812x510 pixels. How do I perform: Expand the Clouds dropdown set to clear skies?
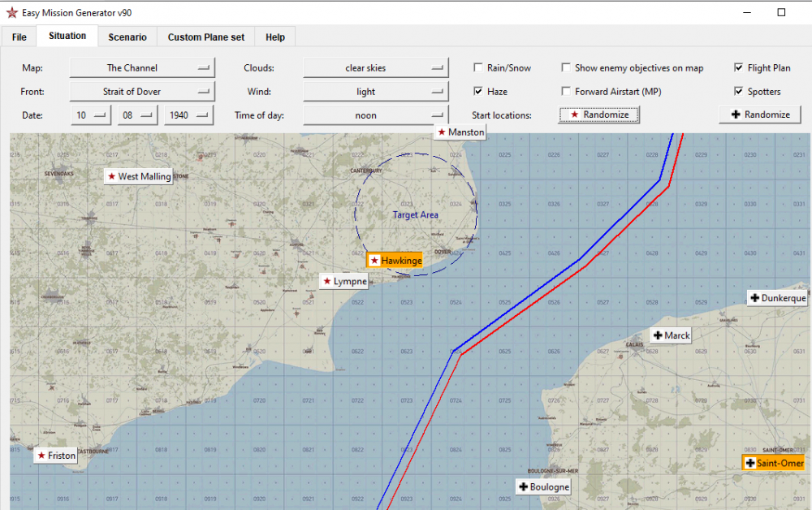click(375, 68)
